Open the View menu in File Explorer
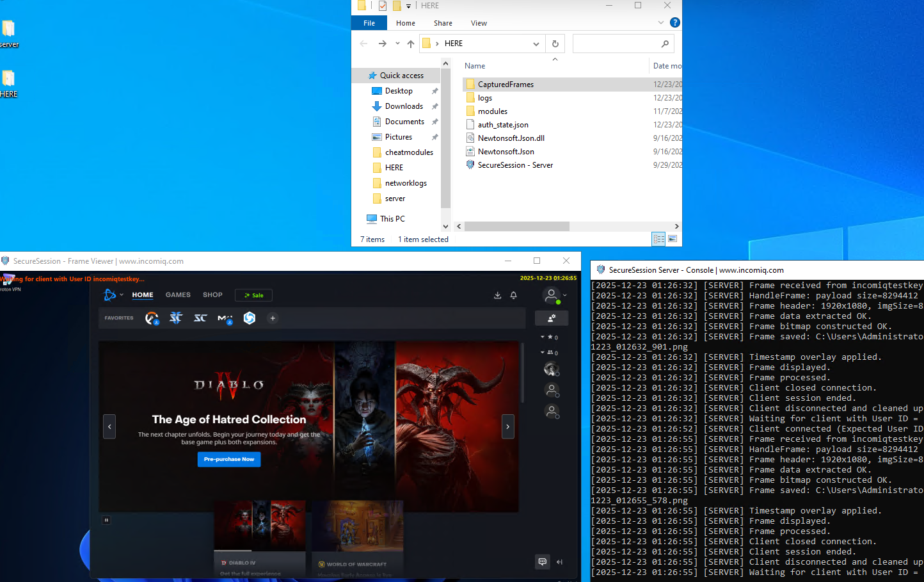924x582 pixels. (x=479, y=23)
